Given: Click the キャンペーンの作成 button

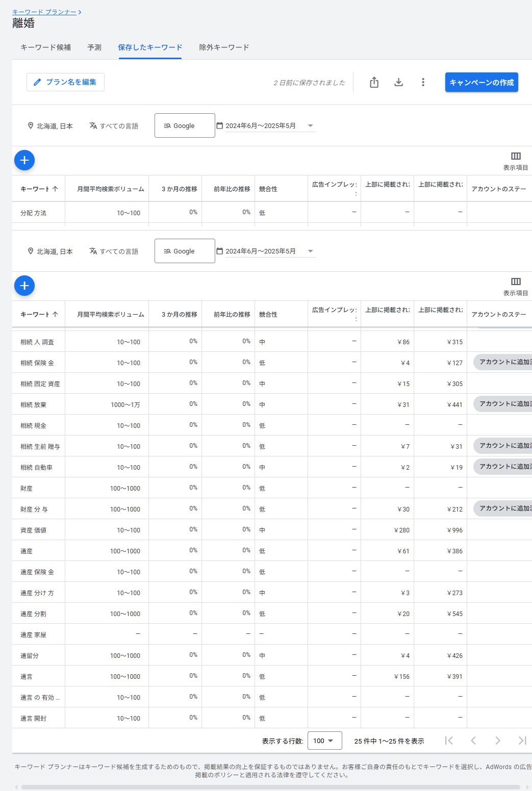Looking at the screenshot, I should pyautogui.click(x=482, y=82).
